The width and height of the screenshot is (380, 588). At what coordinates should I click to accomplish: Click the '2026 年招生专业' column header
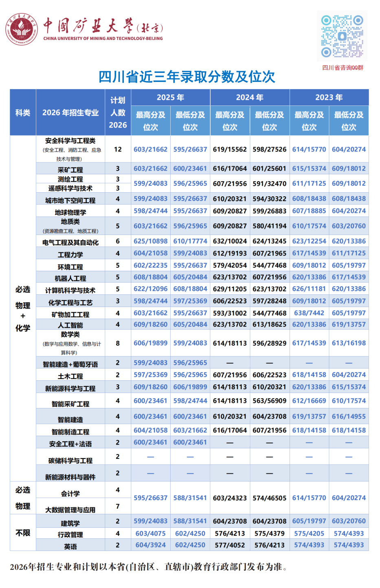coord(70,112)
